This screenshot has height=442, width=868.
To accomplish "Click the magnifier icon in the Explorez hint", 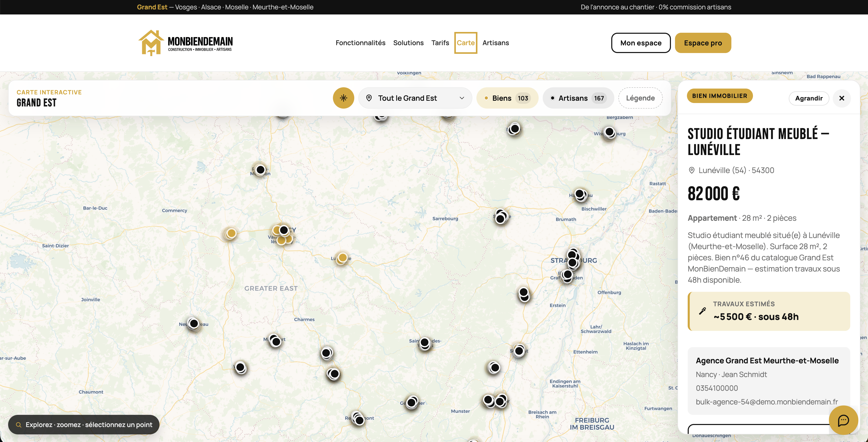I will coord(19,425).
